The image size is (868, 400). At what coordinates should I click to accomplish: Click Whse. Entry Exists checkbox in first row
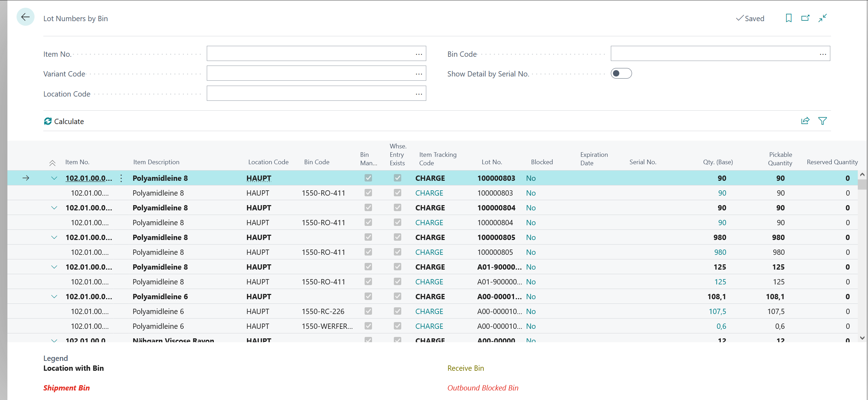pyautogui.click(x=397, y=178)
